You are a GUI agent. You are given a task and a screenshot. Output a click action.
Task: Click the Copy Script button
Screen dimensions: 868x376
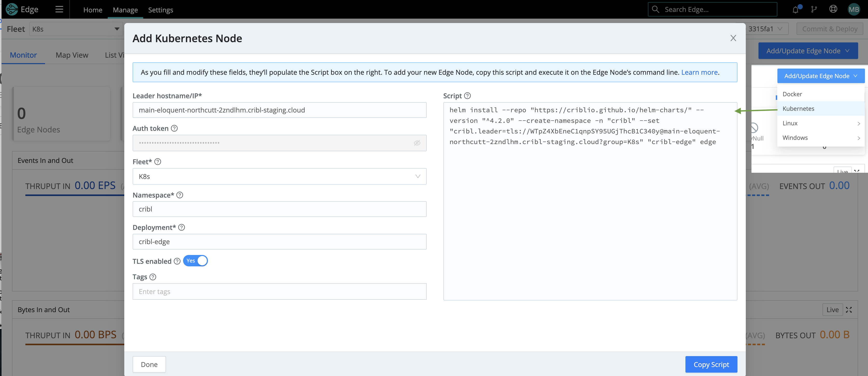[711, 364]
